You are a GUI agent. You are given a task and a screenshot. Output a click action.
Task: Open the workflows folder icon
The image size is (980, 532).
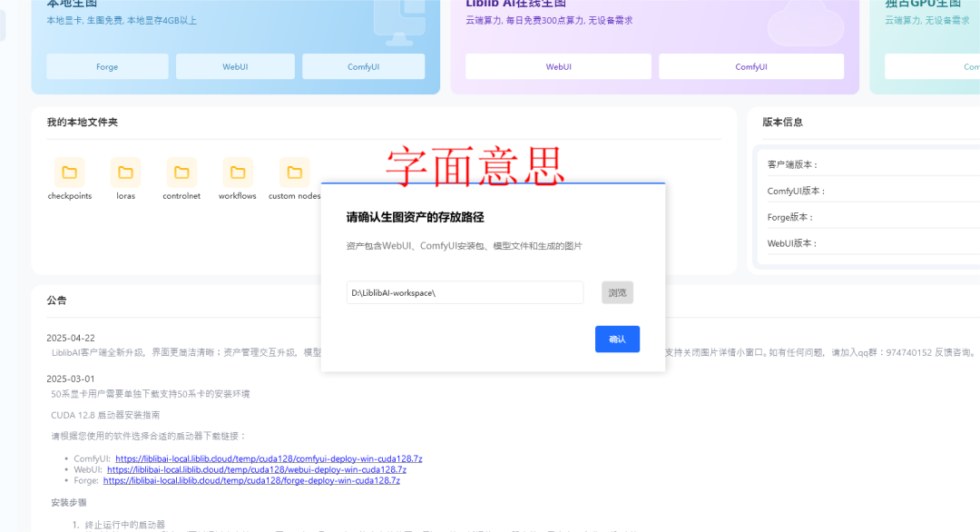pos(238,172)
